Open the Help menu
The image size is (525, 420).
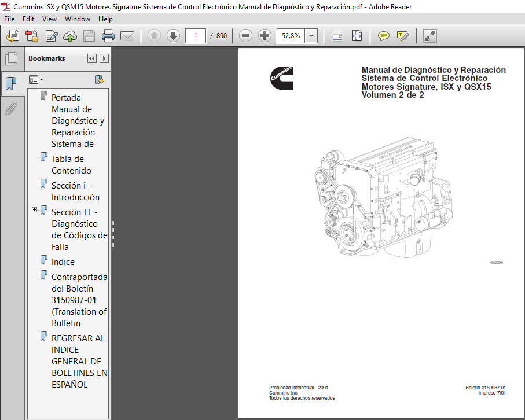pos(105,19)
